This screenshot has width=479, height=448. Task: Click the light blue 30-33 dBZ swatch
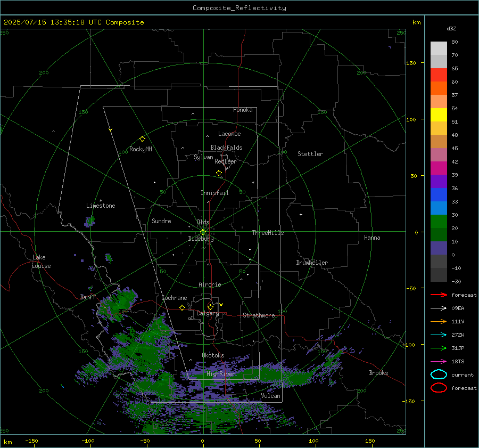[439, 208]
